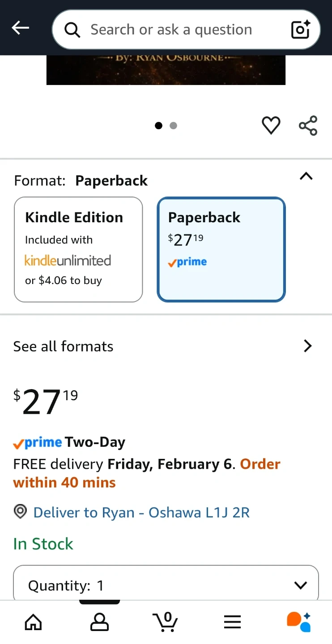Expand See all formats
This screenshot has height=644, width=332.
[x=166, y=346]
